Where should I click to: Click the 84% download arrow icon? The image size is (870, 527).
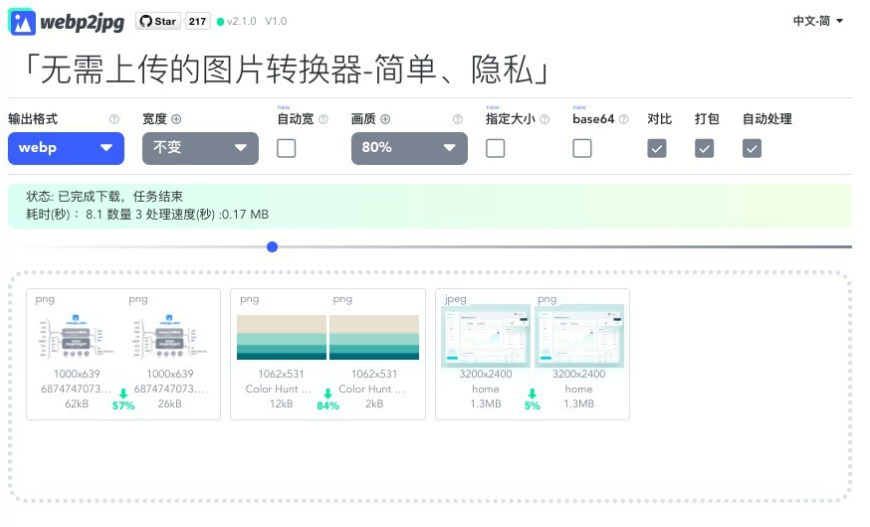[328, 393]
